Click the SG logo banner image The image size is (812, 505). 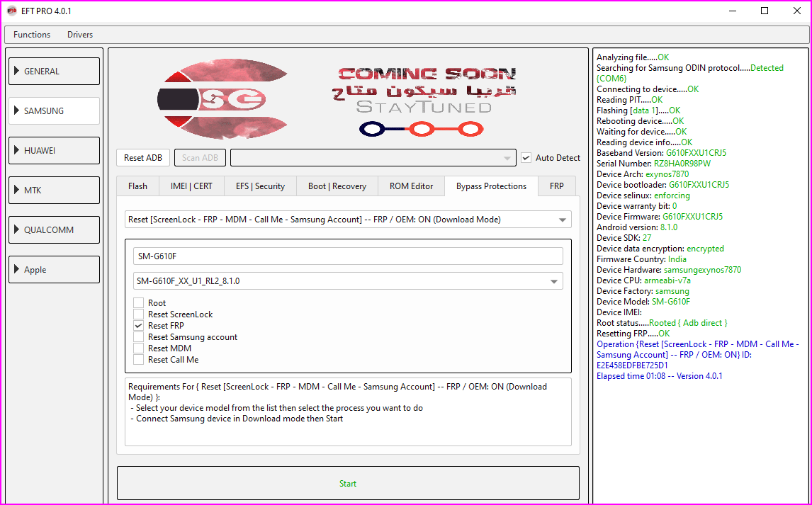222,99
